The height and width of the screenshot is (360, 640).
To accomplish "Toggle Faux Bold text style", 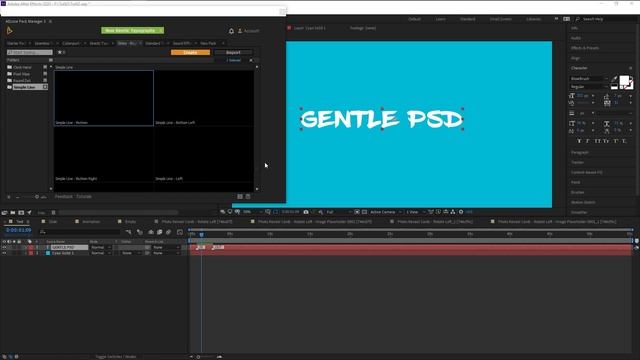I will 579,141.
